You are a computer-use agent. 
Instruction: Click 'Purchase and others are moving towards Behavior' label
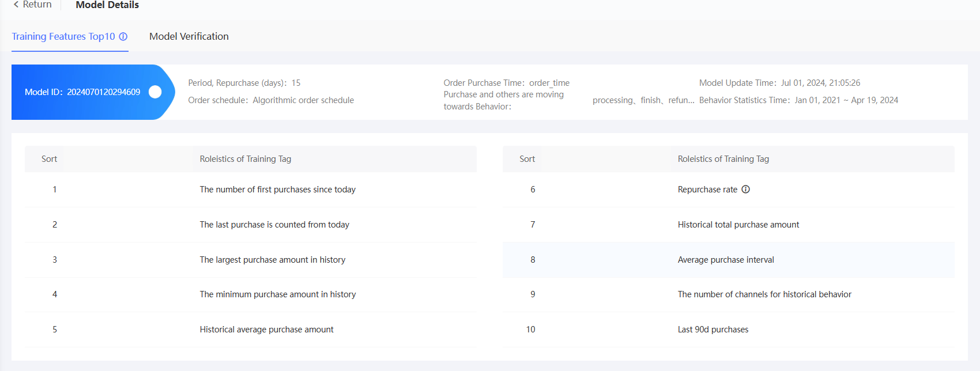[504, 100]
